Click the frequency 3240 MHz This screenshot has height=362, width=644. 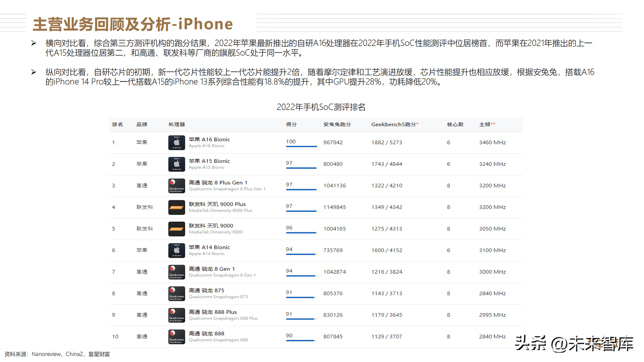coord(492,164)
